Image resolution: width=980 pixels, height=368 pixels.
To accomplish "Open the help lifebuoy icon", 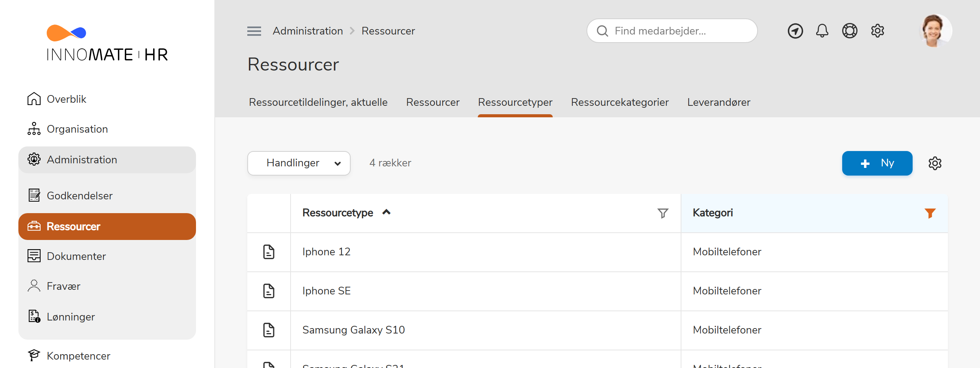I will click(x=849, y=31).
